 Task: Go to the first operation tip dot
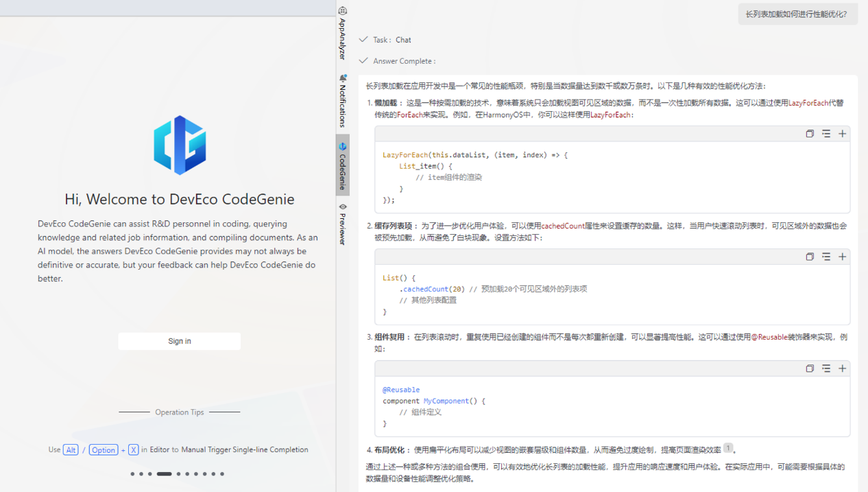[132, 474]
